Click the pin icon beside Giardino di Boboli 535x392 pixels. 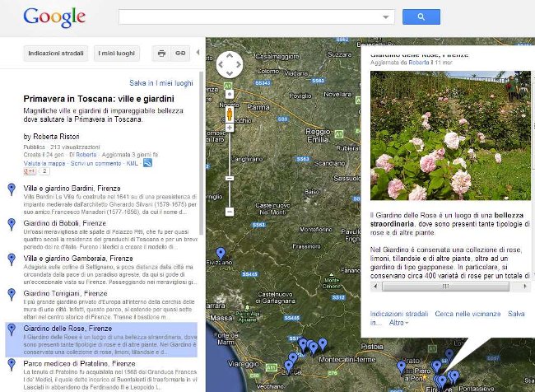click(x=12, y=224)
